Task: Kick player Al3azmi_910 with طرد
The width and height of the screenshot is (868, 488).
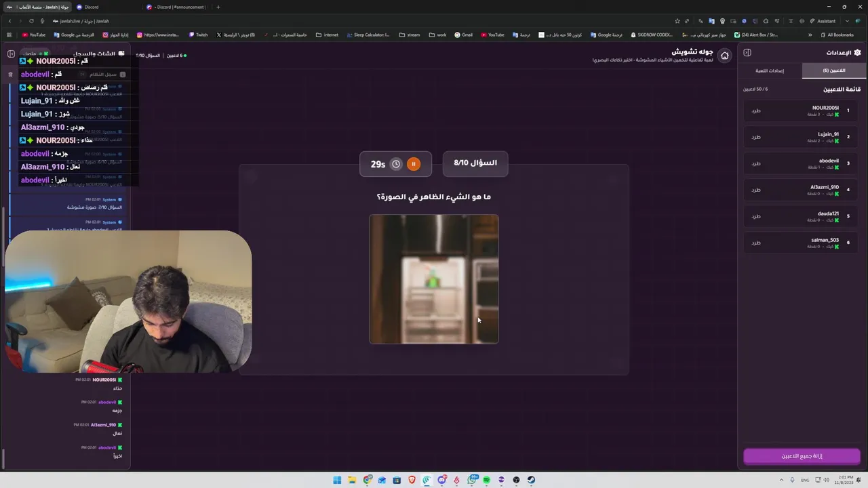Action: click(x=756, y=190)
